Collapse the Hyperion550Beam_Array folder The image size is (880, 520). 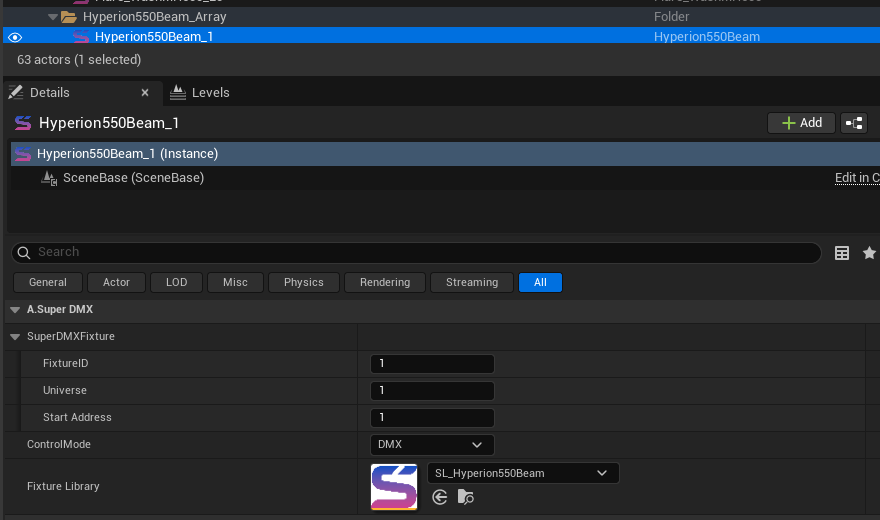click(x=53, y=17)
